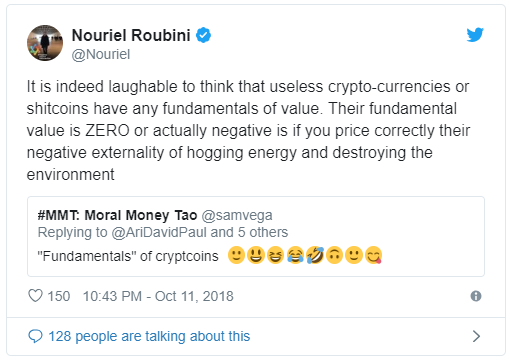Open Nouriel Roubini's profile picture

pos(45,43)
